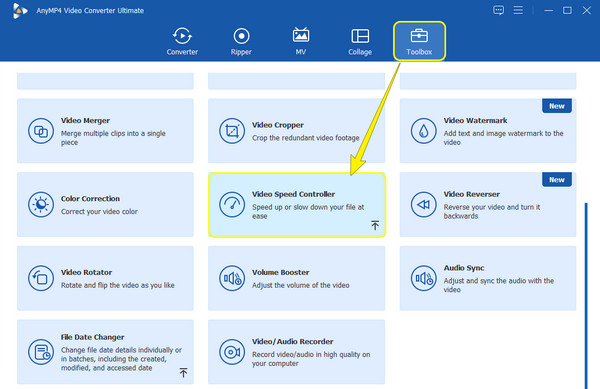
Task: Click the AnyMP4 app logo
Action: point(19,11)
